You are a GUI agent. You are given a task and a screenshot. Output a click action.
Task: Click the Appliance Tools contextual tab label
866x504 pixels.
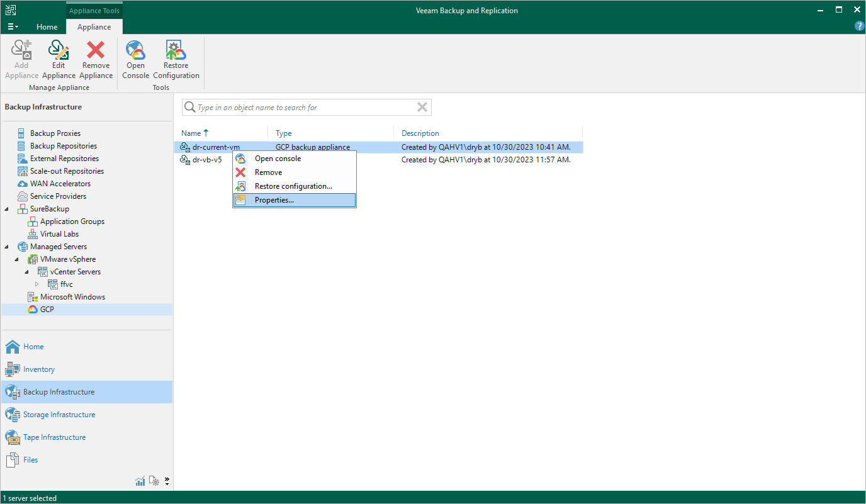tap(94, 10)
